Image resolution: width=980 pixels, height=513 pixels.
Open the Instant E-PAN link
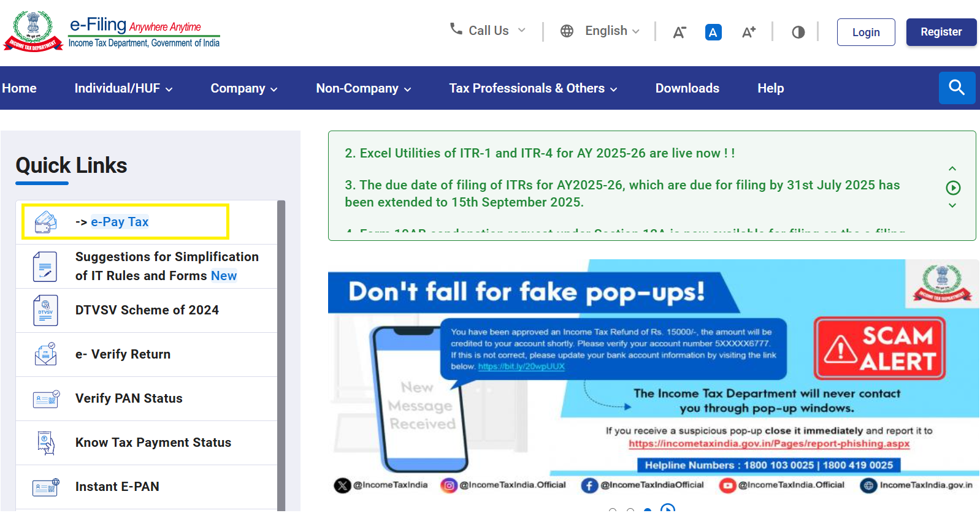(x=117, y=487)
